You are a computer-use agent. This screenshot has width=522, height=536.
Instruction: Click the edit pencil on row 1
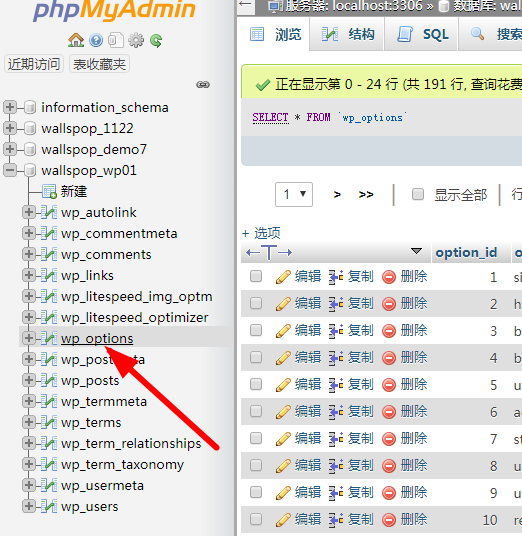pos(283,277)
